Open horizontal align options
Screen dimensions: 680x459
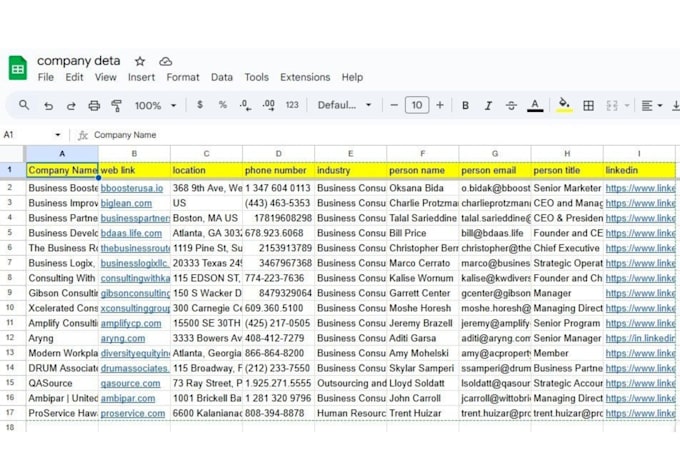tap(651, 105)
